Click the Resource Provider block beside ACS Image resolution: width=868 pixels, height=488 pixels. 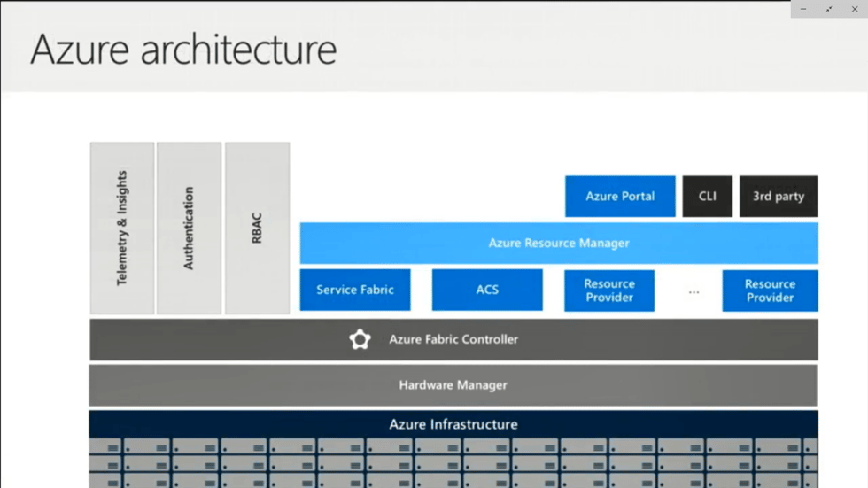click(x=609, y=290)
